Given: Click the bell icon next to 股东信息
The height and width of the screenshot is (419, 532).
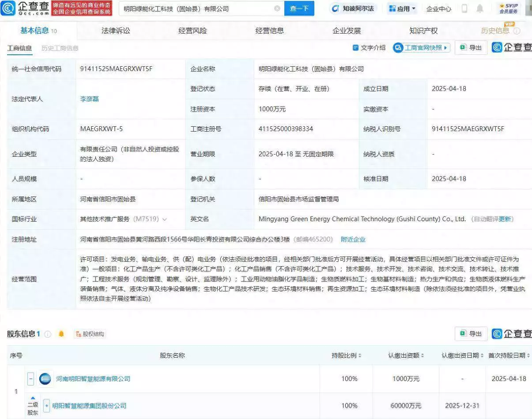Looking at the screenshot, I should pyautogui.click(x=61, y=334).
